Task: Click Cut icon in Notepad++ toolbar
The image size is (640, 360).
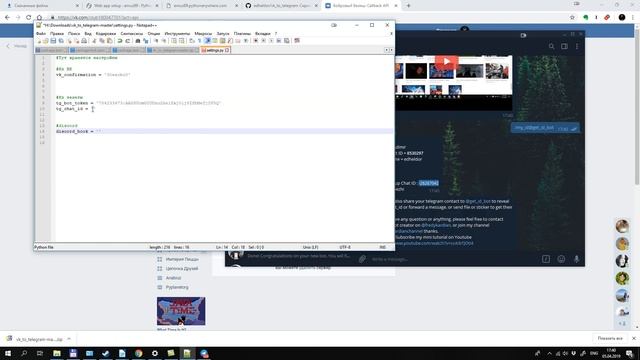Action: (x=94, y=41)
